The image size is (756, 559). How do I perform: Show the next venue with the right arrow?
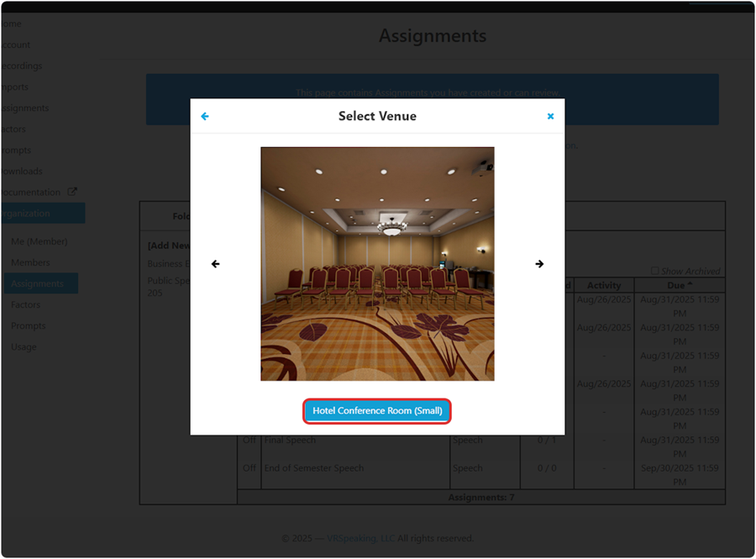(539, 264)
